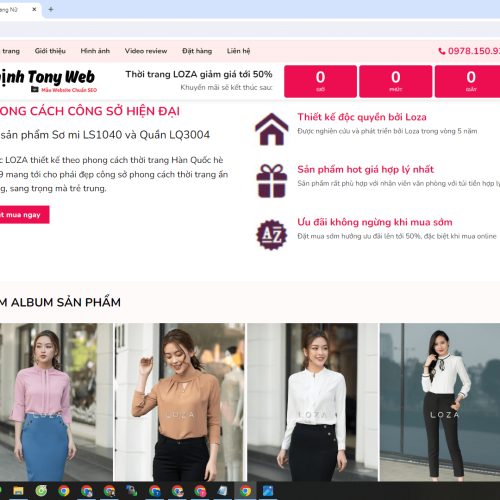Viewport: 500px width, 500px height.
Task: Open the Giới thiệu menu item
Action: tap(50, 51)
